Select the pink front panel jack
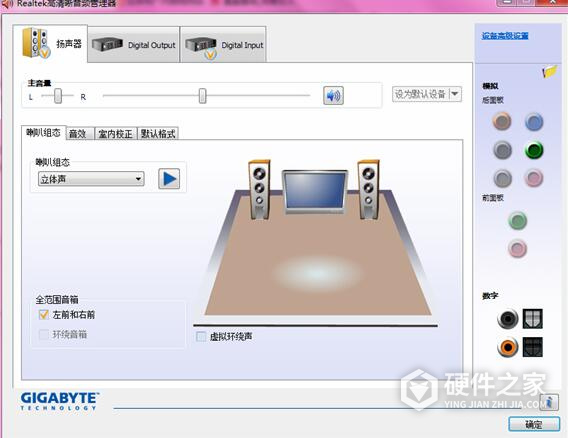The image size is (568, 438). (517, 249)
